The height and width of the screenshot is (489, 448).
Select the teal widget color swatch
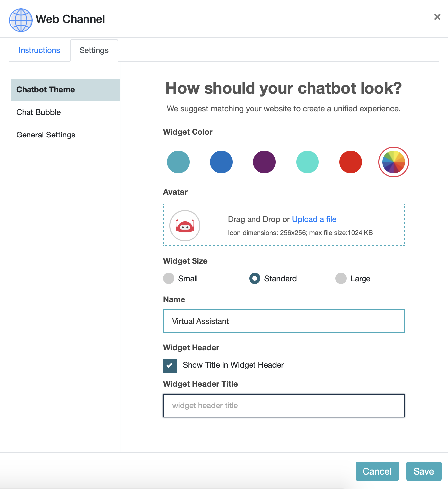(178, 162)
